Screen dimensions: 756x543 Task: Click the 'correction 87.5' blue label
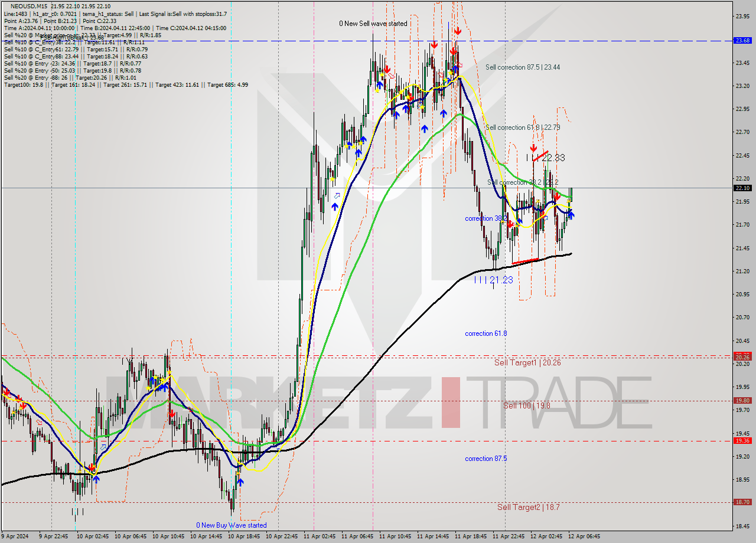[x=485, y=459]
